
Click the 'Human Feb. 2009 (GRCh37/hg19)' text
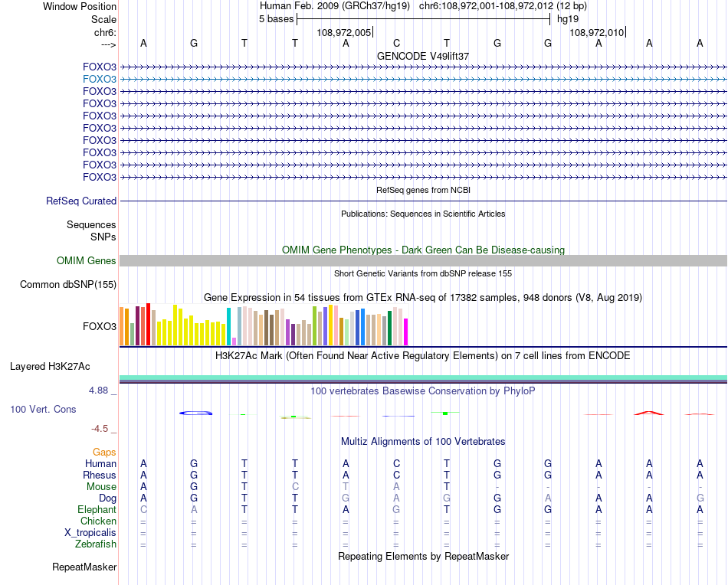pyautogui.click(x=335, y=6)
